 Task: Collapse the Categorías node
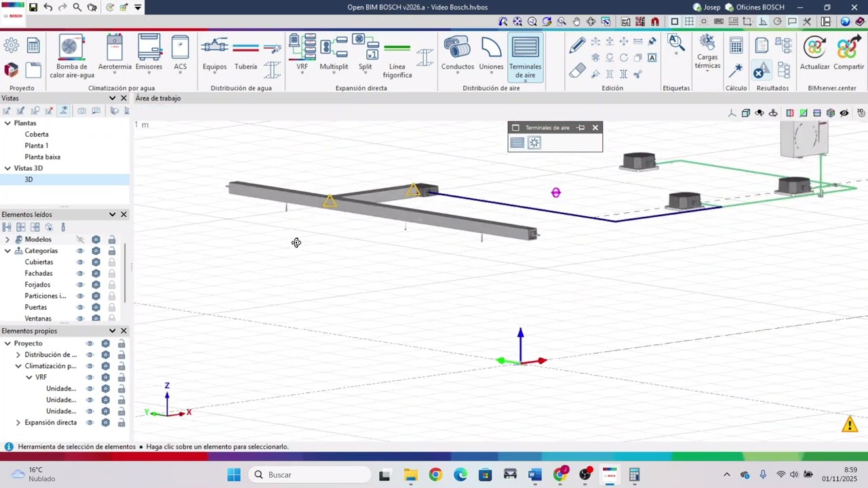(x=7, y=251)
